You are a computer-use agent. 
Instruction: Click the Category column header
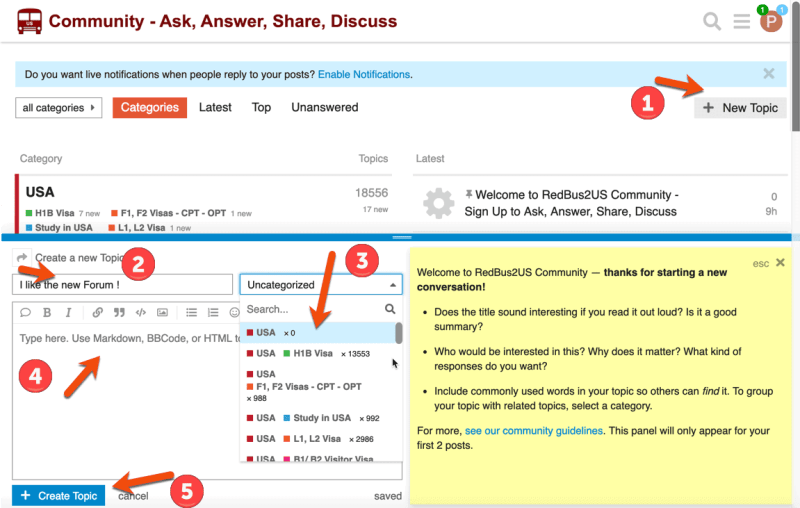(x=41, y=159)
